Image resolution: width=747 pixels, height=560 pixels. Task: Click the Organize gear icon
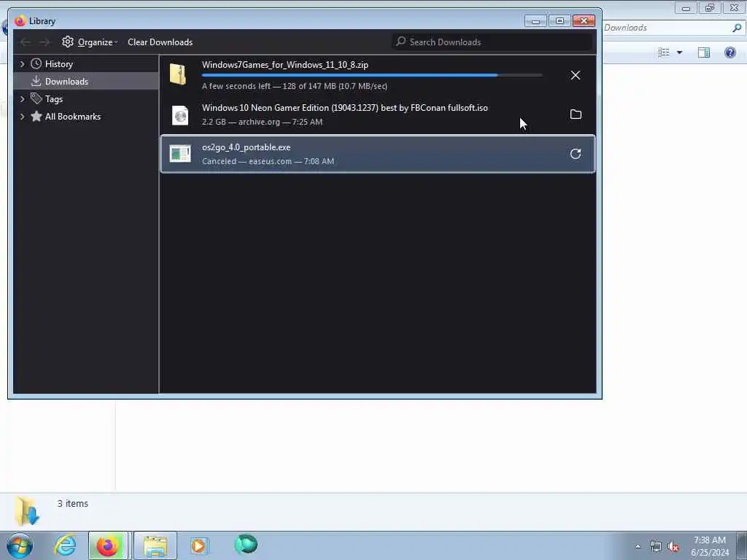(x=68, y=42)
